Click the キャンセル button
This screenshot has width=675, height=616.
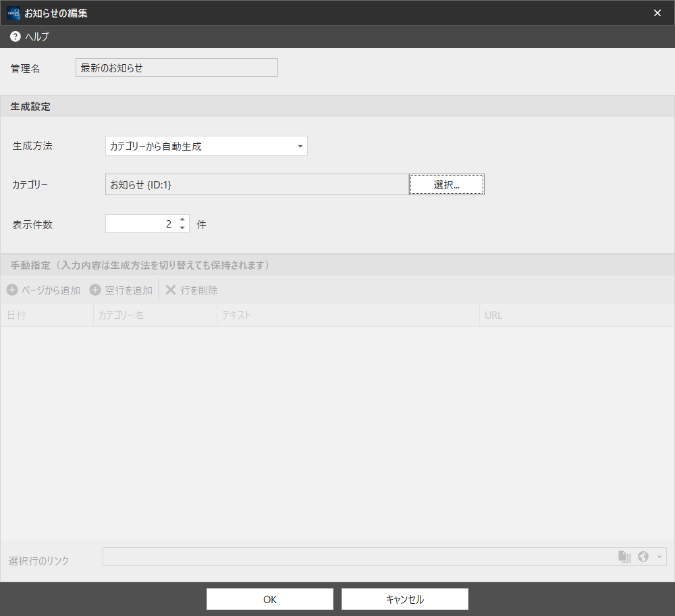click(404, 599)
